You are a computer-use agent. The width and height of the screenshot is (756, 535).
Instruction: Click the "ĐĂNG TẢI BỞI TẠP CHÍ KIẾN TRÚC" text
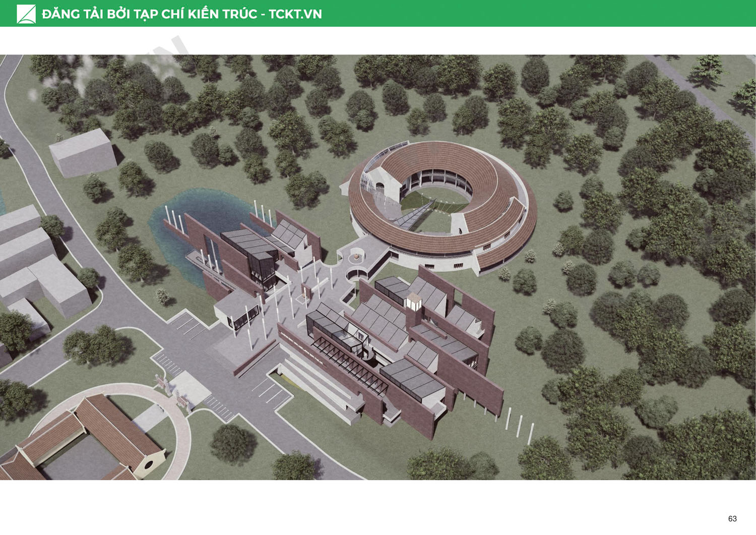point(149,14)
